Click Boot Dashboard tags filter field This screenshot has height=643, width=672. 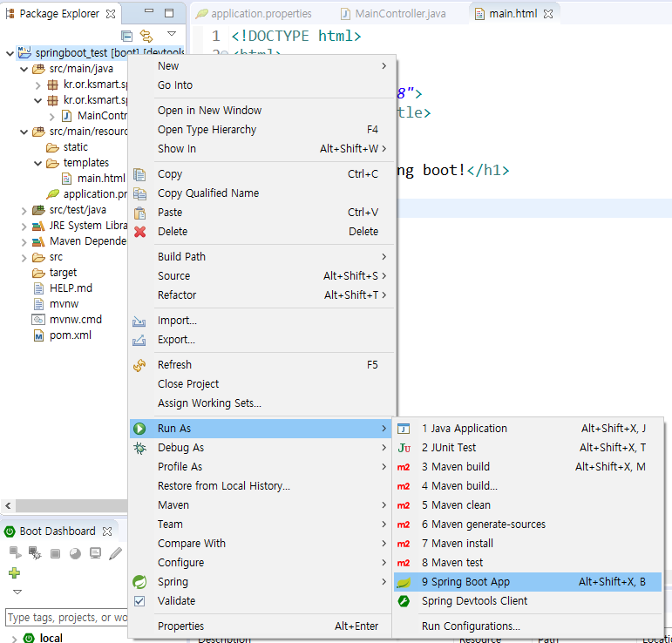[67, 617]
